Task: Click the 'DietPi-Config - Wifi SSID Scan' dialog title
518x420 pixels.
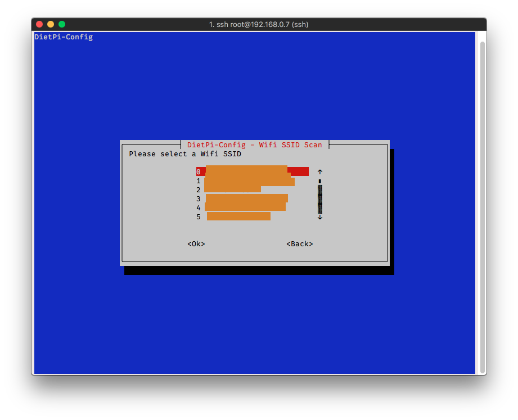Action: (x=254, y=144)
